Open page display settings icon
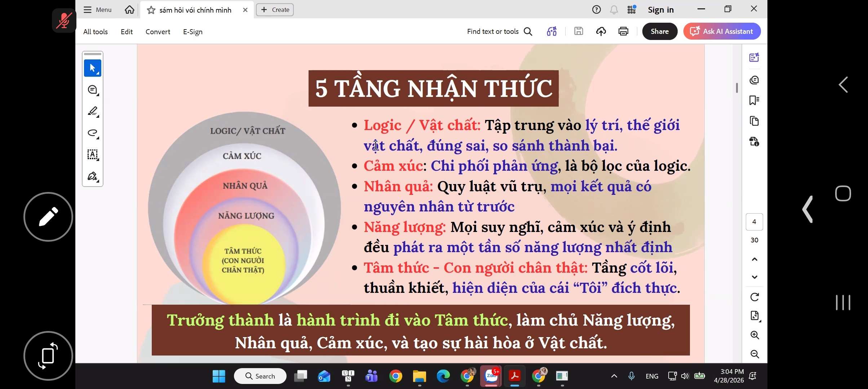 tap(754, 316)
